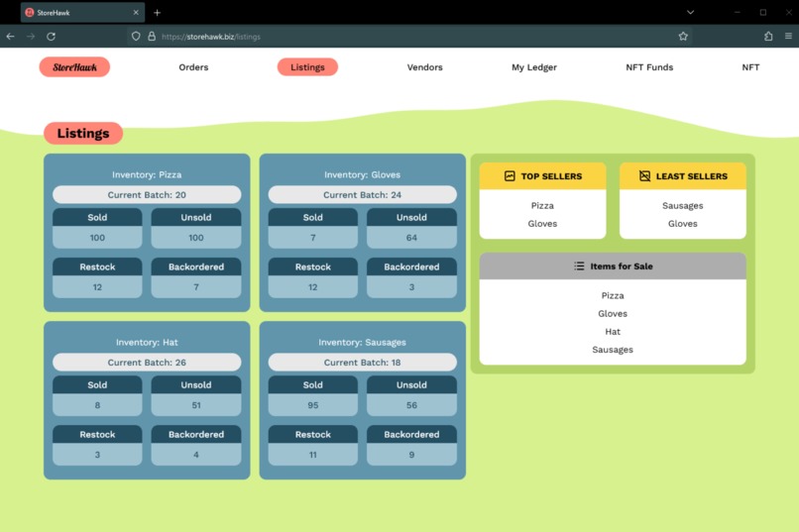Click the Unsold label in Pizza card

(x=196, y=217)
